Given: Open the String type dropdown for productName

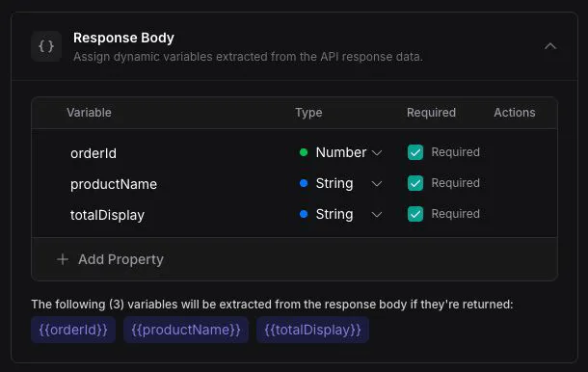Looking at the screenshot, I should click(x=341, y=183).
